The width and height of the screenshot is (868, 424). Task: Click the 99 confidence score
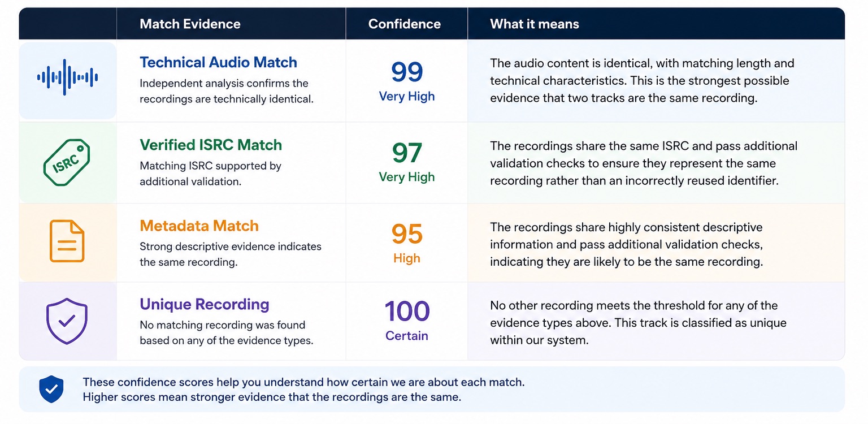point(407,81)
